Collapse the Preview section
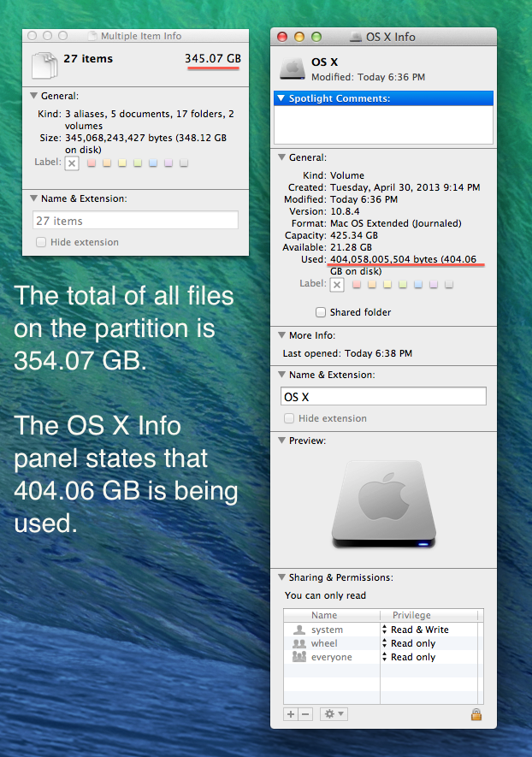Viewport: 532px width, 757px height. click(x=282, y=440)
